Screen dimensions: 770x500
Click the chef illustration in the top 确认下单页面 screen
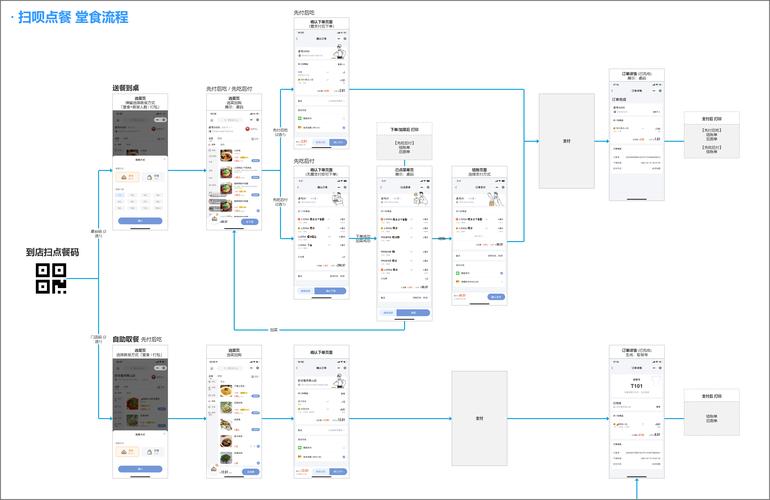click(x=339, y=53)
